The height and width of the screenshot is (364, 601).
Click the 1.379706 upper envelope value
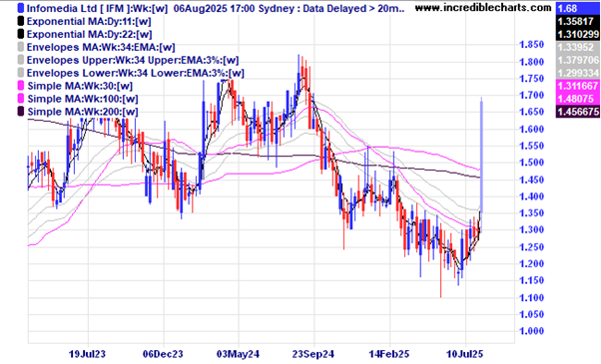point(578,60)
